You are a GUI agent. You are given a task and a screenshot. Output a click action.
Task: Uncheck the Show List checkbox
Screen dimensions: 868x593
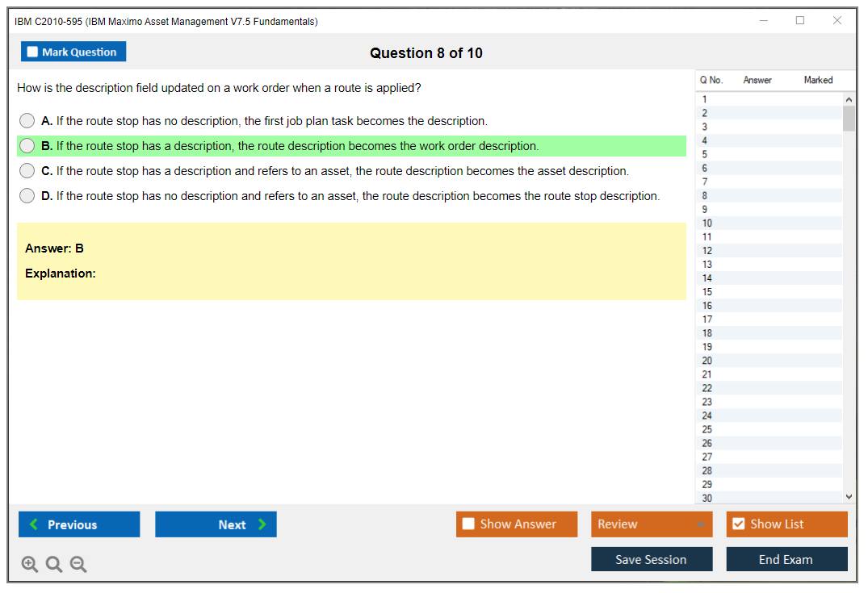(739, 524)
